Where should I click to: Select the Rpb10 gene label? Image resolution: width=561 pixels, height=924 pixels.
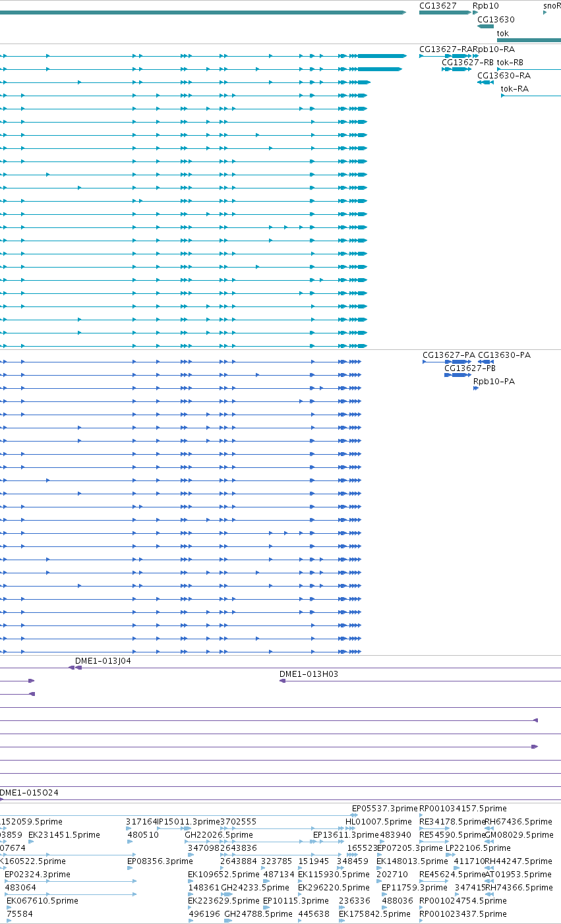coord(486,5)
